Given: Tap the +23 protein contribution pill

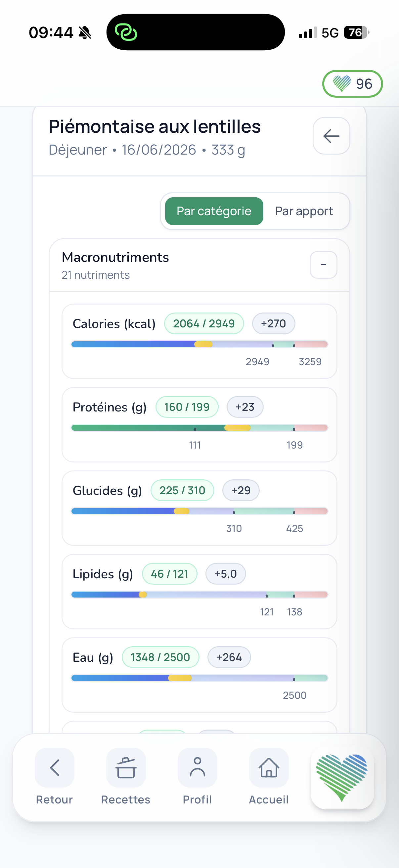Looking at the screenshot, I should [245, 407].
